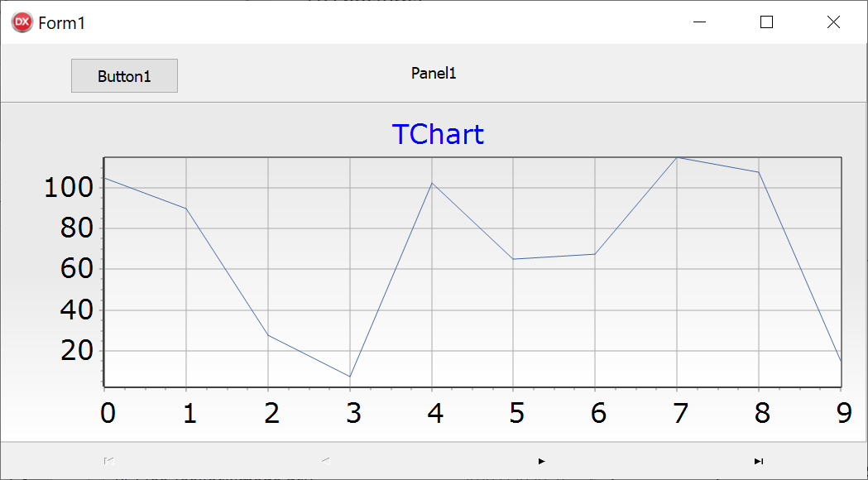This screenshot has width=868, height=480.
Task: Click the line point at x-value 4
Action: [432, 183]
